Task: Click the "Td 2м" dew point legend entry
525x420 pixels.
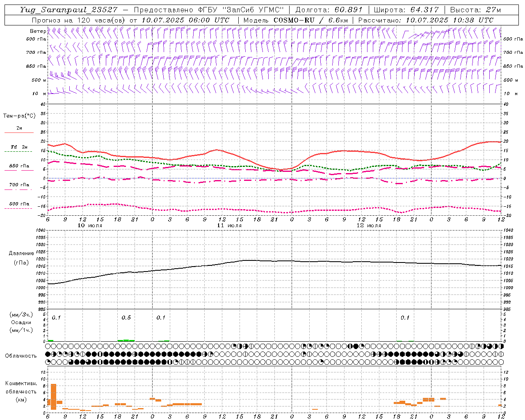Action: tap(19, 147)
